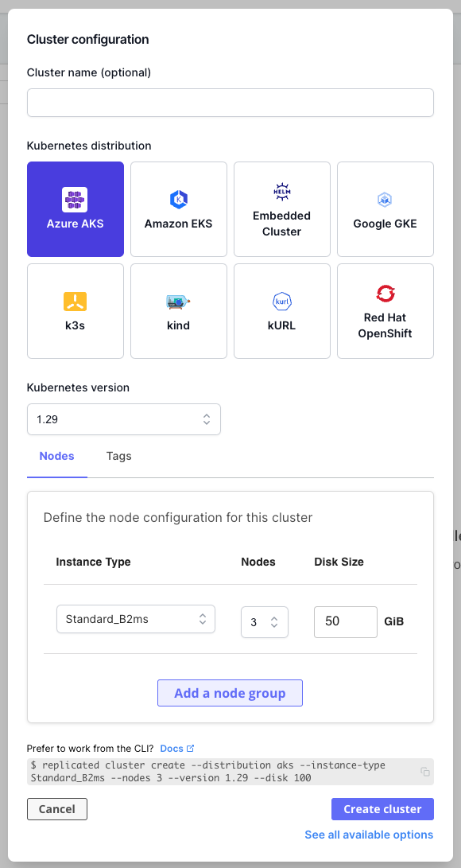This screenshot has height=868, width=461.
Task: Select the kind distribution tile
Action: (x=178, y=310)
